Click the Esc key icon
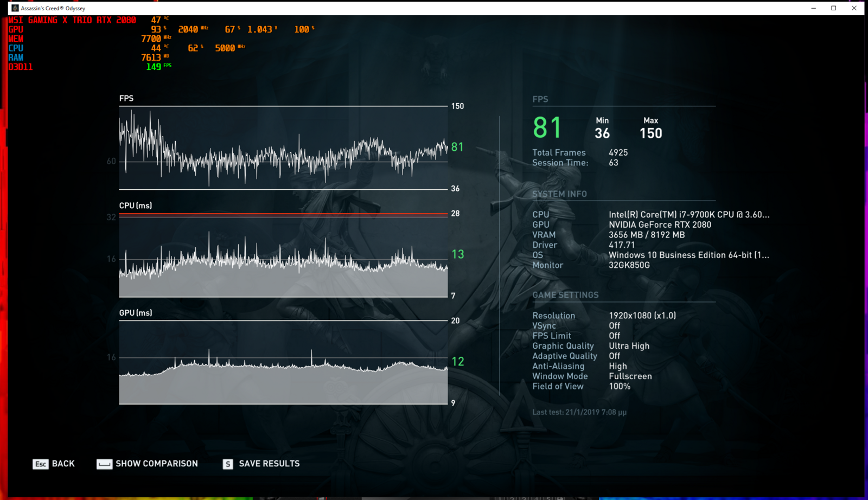Viewport: 868px width, 500px height. point(40,464)
